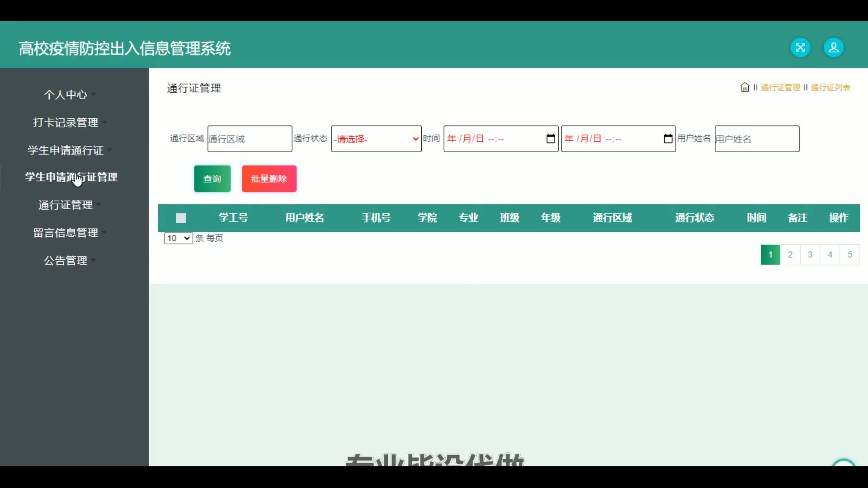The width and height of the screenshot is (868, 488).
Task: Select the 公告管理 sidebar menu
Action: [66, 261]
